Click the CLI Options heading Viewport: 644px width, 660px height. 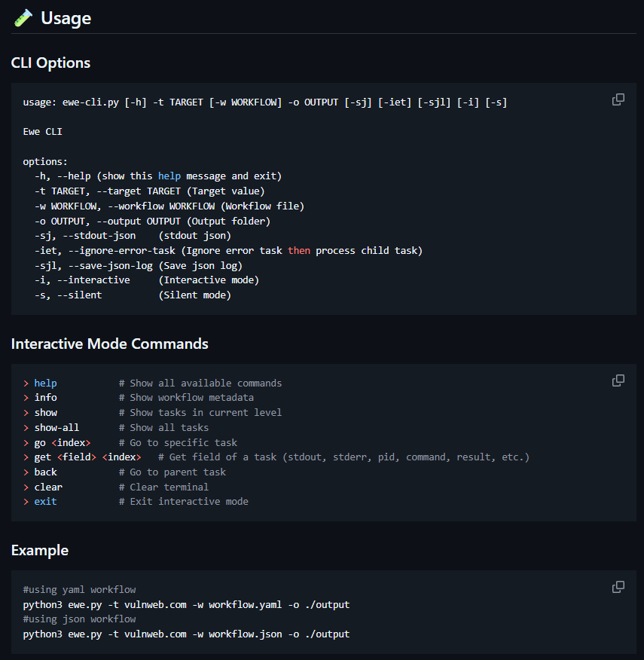(50, 63)
